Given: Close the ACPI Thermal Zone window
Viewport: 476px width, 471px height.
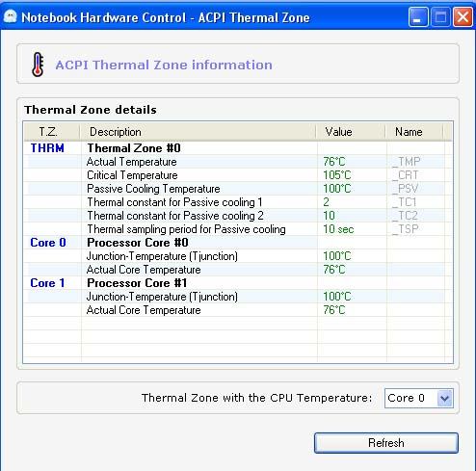Looking at the screenshot, I should (463, 17).
